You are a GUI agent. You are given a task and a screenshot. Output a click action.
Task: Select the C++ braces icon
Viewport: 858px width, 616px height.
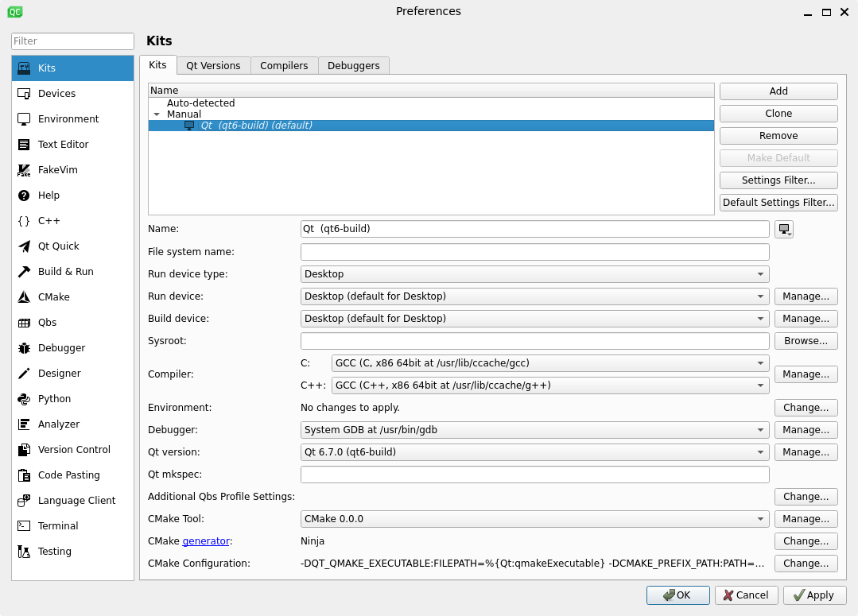[24, 220]
